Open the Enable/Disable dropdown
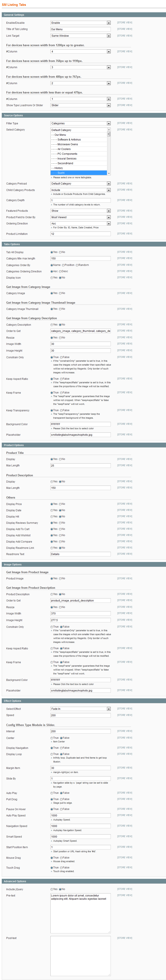This screenshot has width=166, height=980. (x=81, y=23)
